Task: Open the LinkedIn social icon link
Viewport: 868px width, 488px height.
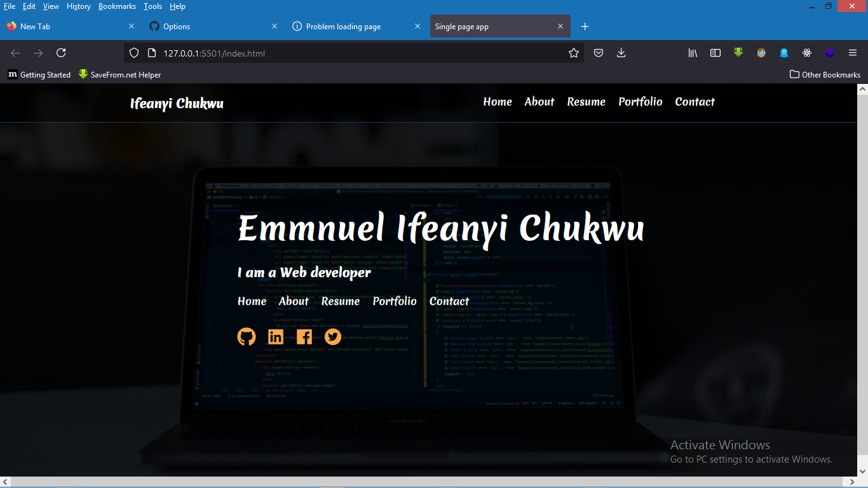Action: [276, 337]
